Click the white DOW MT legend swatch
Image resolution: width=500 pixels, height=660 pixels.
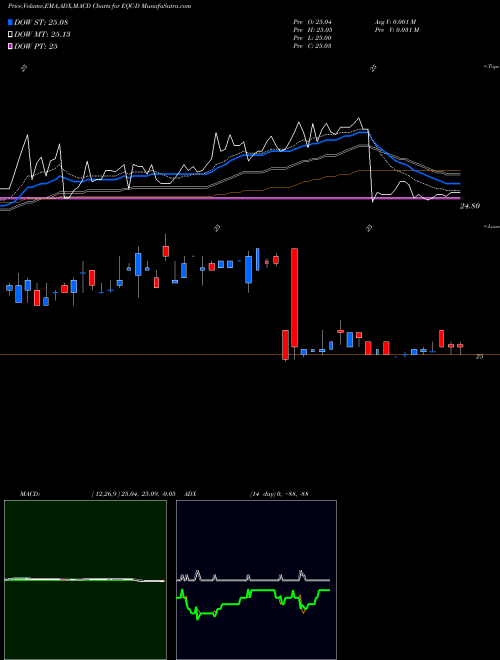coord(10,34)
